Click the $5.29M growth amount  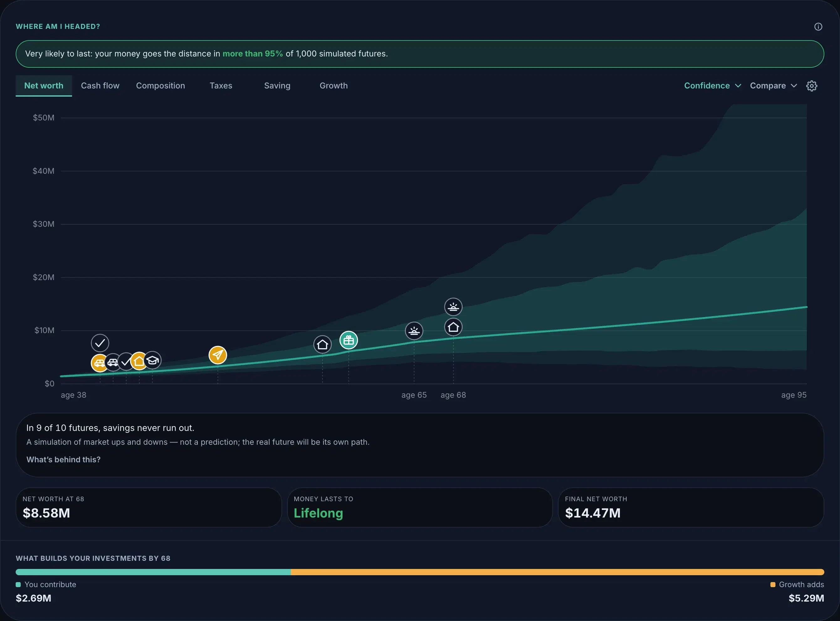pos(806,598)
